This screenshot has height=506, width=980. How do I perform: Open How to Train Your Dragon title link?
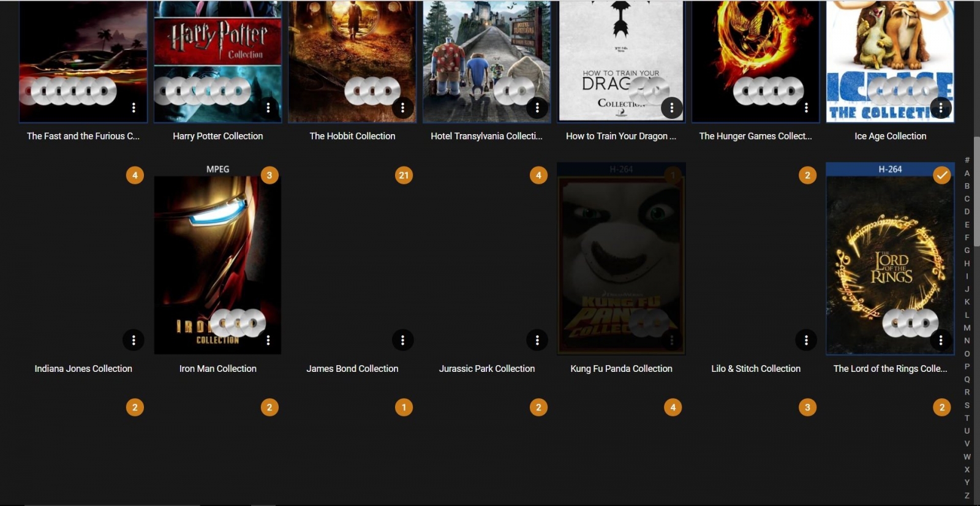(621, 136)
